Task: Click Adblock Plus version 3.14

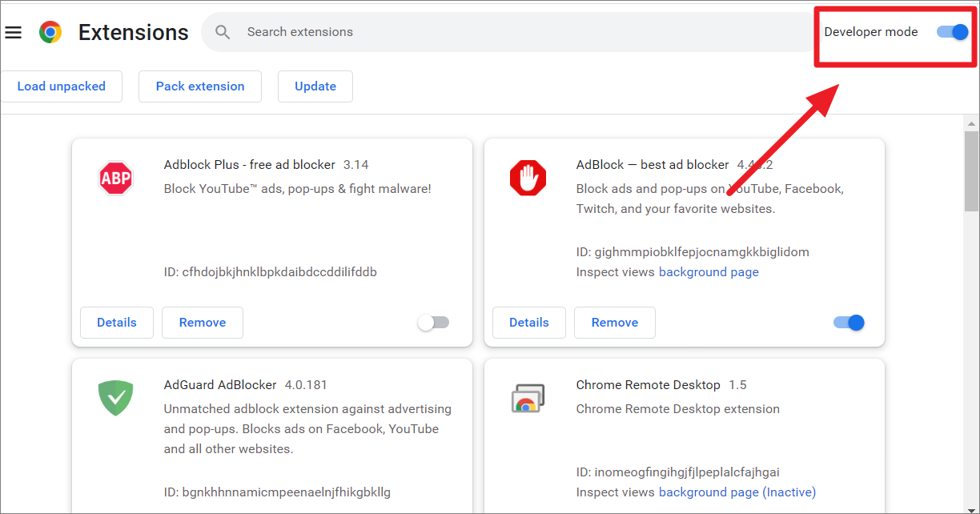Action: [x=355, y=165]
